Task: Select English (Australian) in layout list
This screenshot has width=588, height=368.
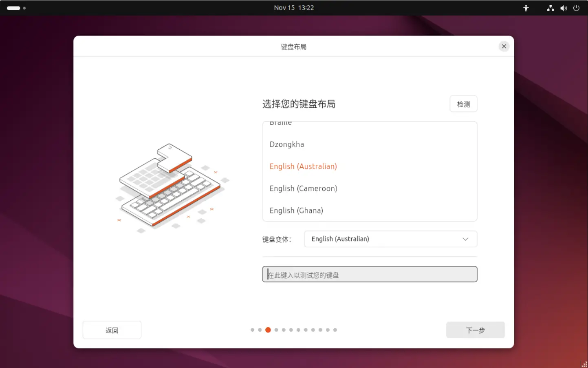Action: (x=303, y=166)
